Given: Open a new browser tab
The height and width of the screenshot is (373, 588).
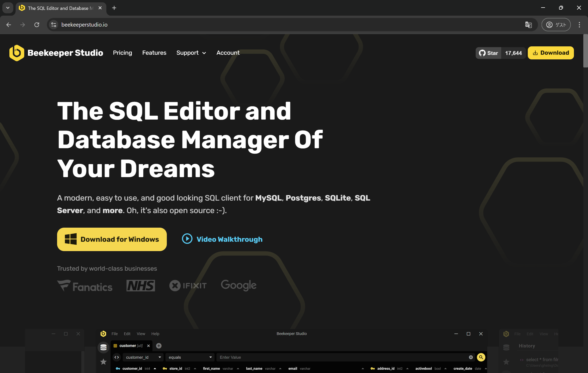Looking at the screenshot, I should (x=114, y=8).
